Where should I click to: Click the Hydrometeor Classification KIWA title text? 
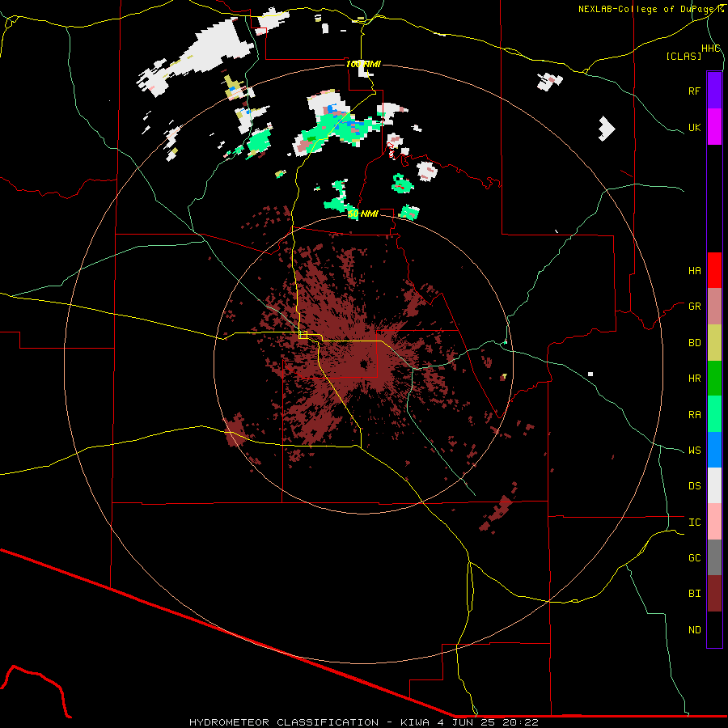tap(364, 722)
